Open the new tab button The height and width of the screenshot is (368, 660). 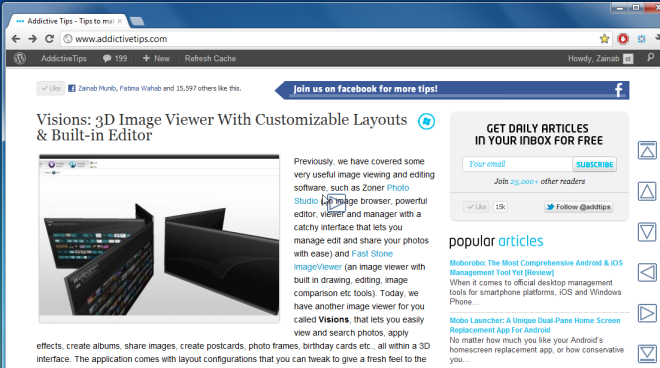pyautogui.click(x=137, y=21)
